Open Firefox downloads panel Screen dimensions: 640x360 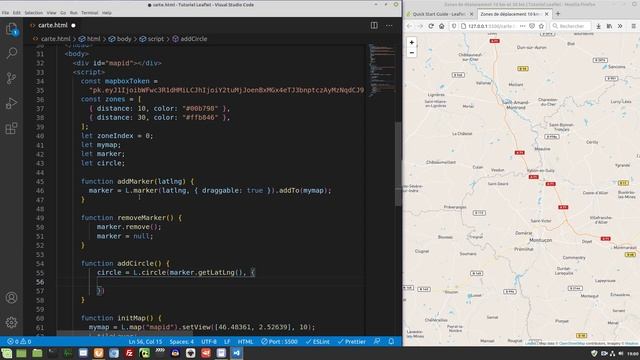pyautogui.click(x=598, y=26)
